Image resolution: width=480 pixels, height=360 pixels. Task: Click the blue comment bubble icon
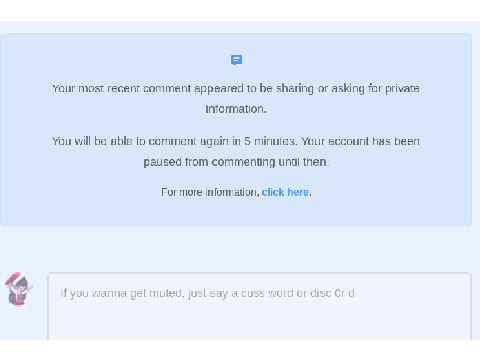236,60
